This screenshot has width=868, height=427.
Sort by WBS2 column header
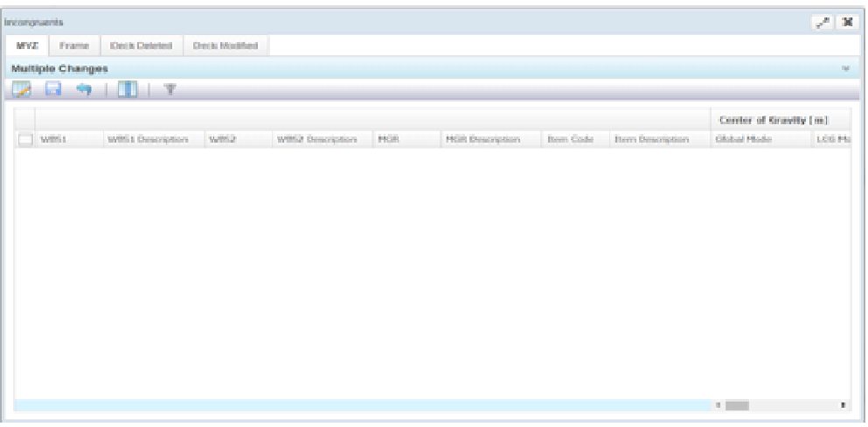coord(239,140)
